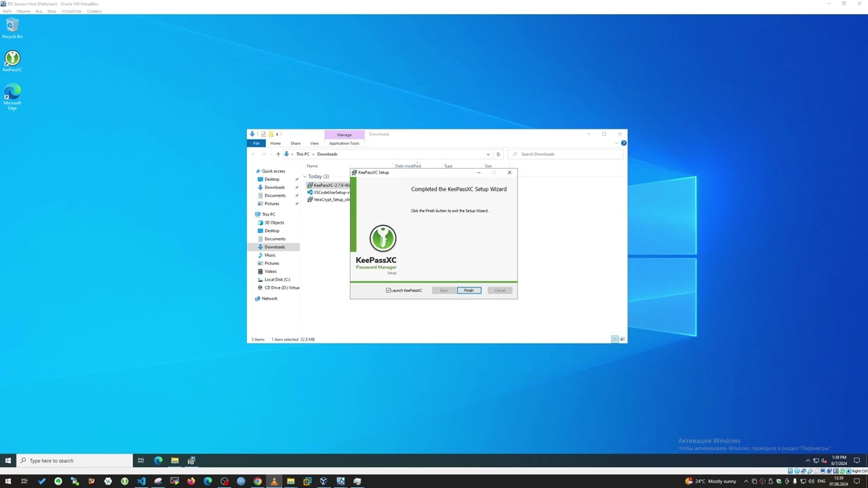Open the Quick Access Toolbar dropdown arrow
This screenshot has width=868, height=488.
tap(277, 134)
